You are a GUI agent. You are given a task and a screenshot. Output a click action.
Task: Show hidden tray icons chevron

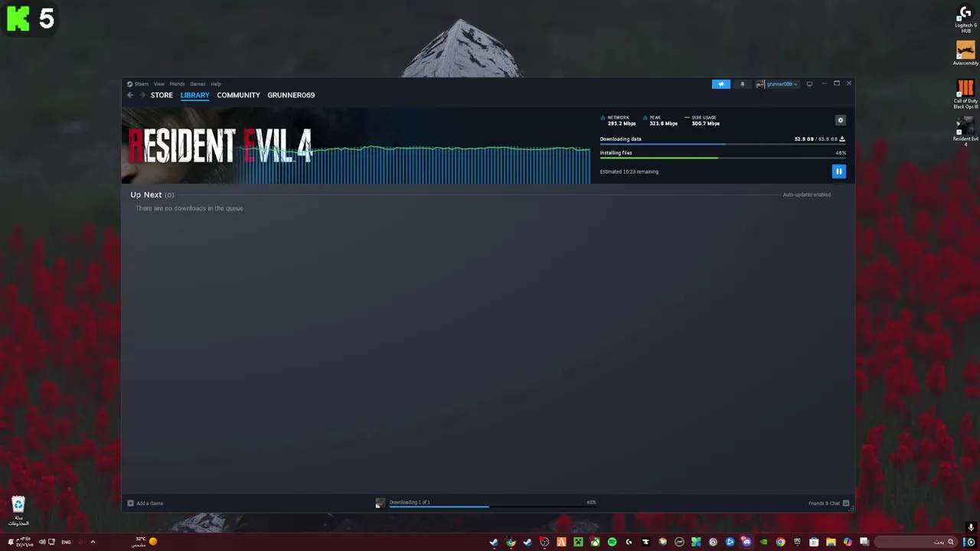pos(93,542)
